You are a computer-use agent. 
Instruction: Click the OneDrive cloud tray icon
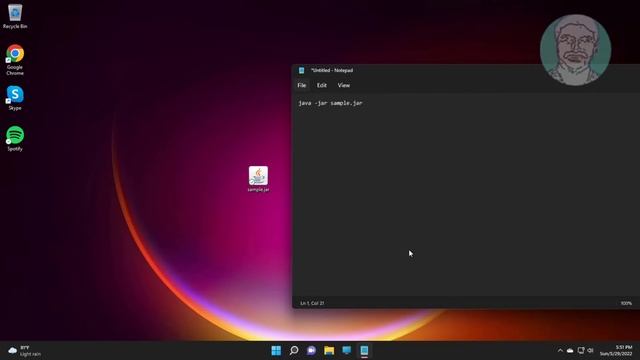point(570,351)
